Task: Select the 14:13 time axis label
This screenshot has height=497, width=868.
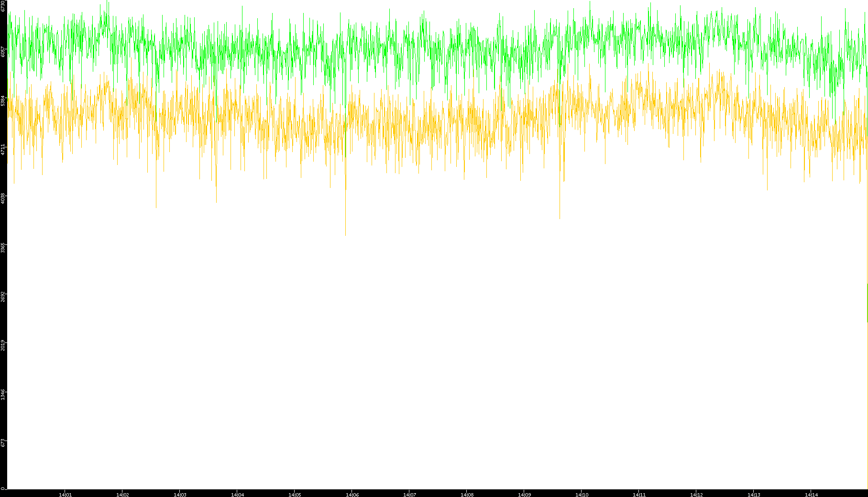Action: [754, 495]
